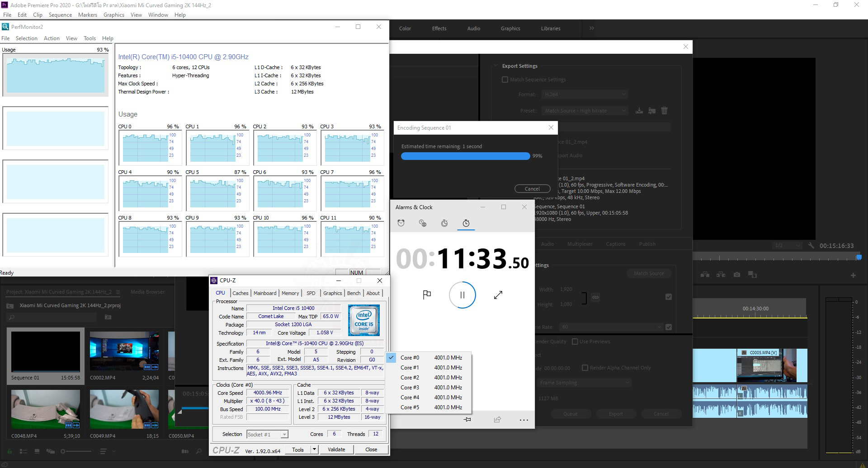Open the Selection menu in PerfMonitor2

pyautogui.click(x=27, y=38)
